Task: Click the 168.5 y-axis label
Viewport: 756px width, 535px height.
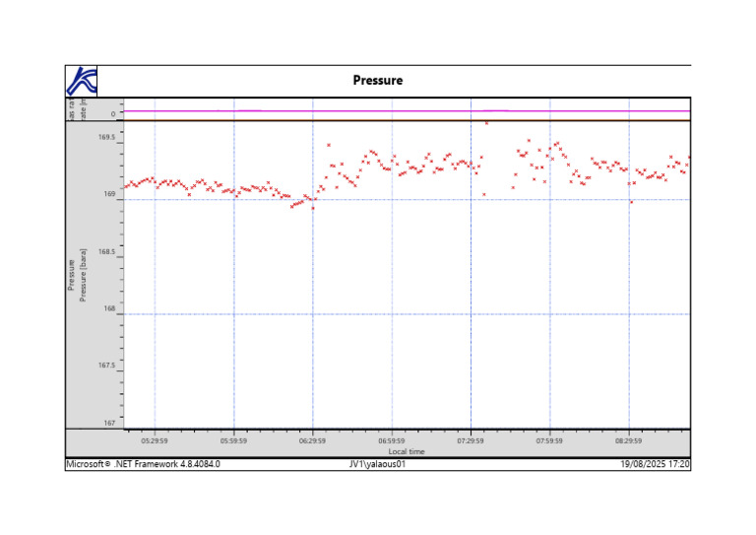Action: (107, 252)
